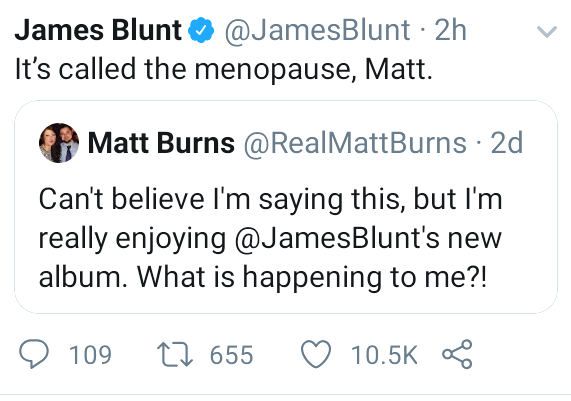Click the 2d timestamp on quoted tweet
Image resolution: width=571 pixels, height=401 pixels.
[x=507, y=143]
